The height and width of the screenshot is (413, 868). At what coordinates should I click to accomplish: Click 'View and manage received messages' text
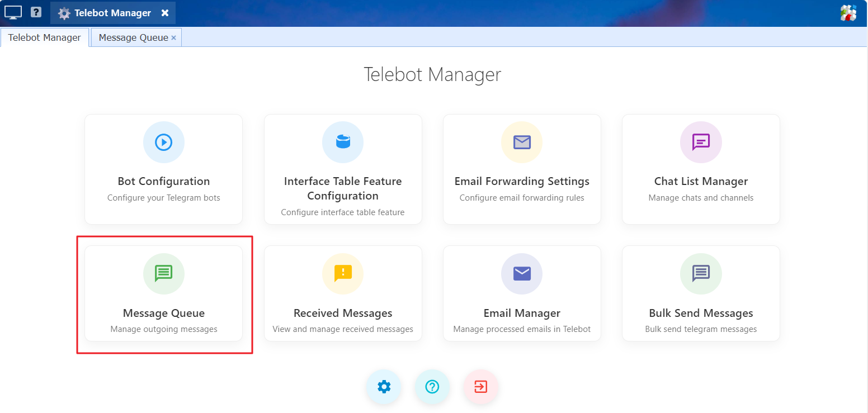coord(343,329)
